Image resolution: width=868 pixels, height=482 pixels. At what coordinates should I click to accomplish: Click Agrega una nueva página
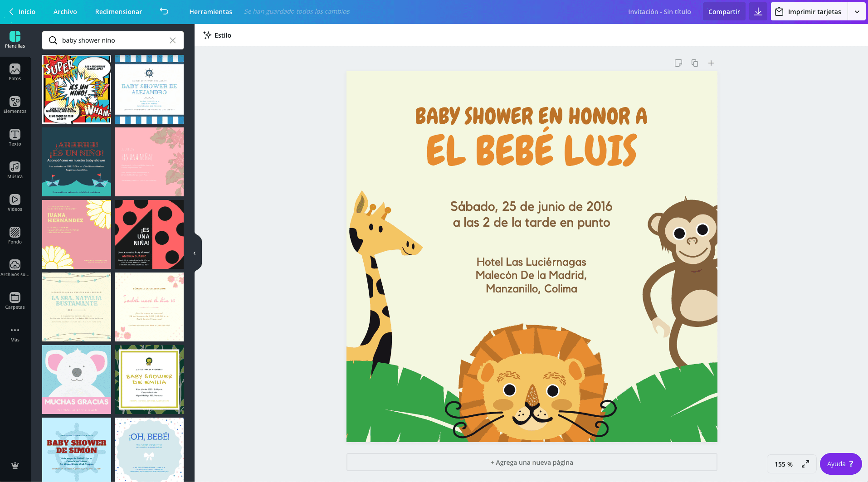[x=531, y=462]
